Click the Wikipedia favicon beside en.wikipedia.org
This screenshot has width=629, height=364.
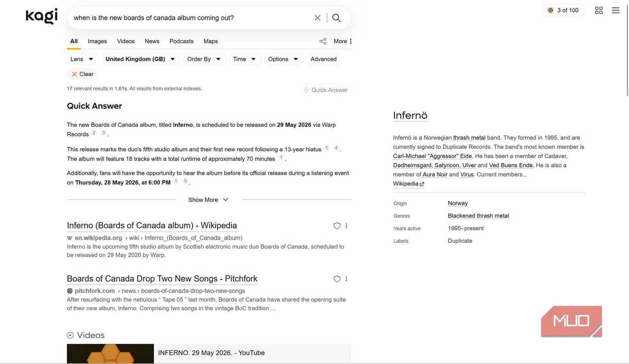pos(70,238)
